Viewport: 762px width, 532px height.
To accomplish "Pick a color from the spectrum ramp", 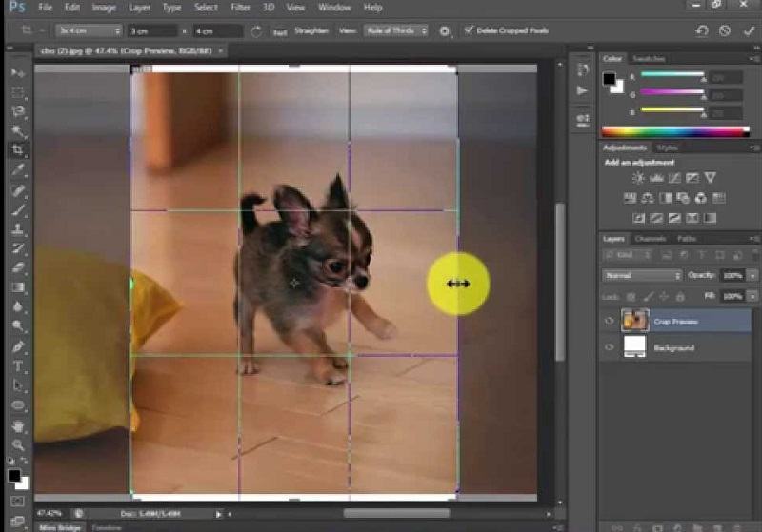I will pyautogui.click(x=674, y=131).
